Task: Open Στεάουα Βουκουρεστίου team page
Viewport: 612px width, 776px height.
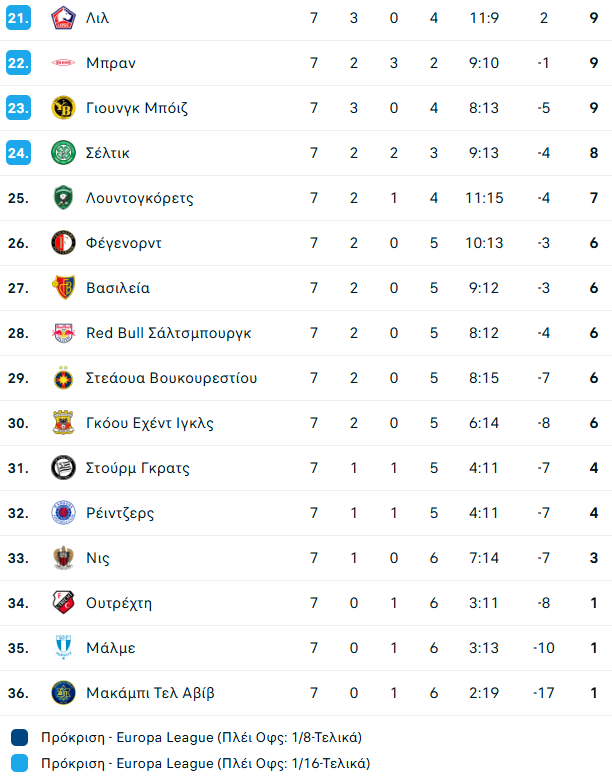Action: (172, 378)
